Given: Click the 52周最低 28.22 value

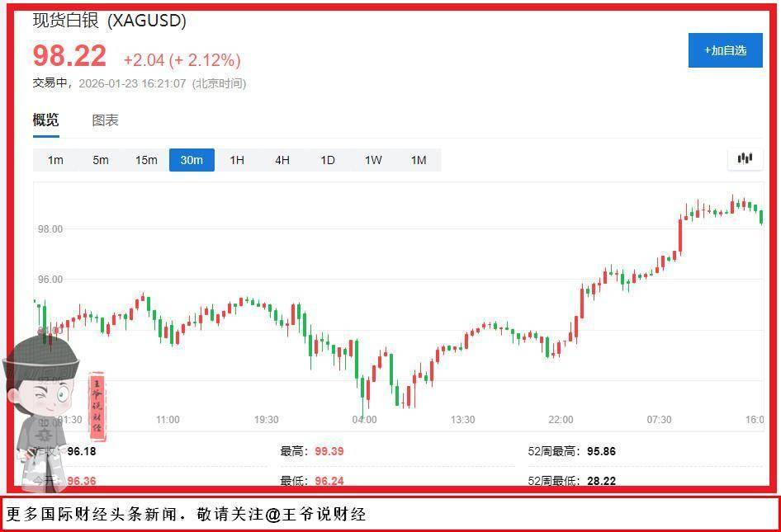Looking at the screenshot, I should (601, 481).
